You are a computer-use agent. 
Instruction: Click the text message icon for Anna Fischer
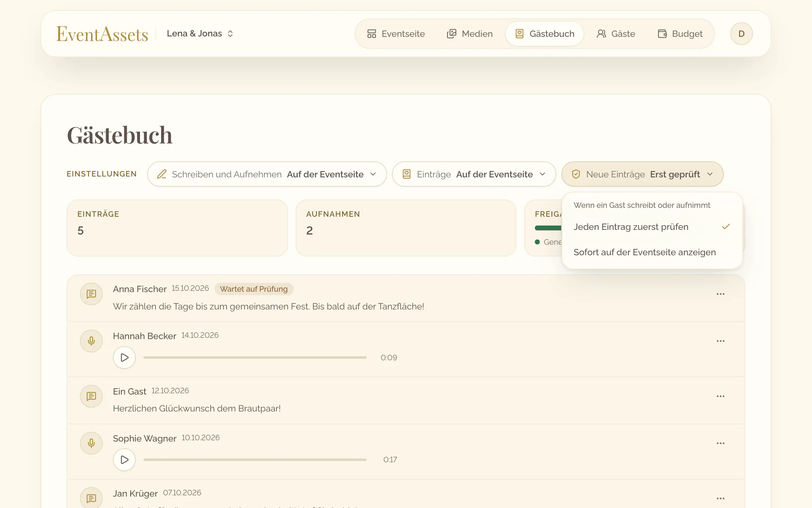[x=91, y=294]
